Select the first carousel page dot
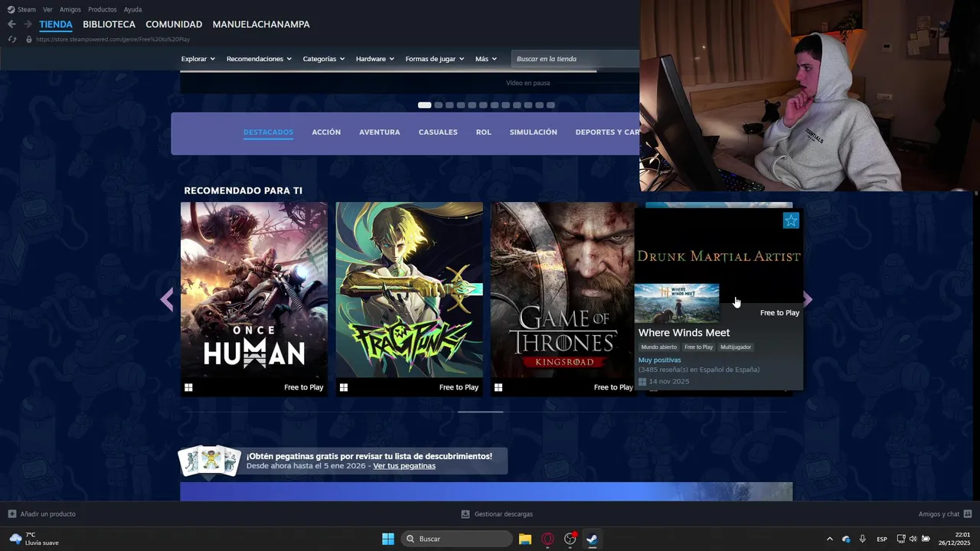This screenshot has width=980, height=551. click(x=425, y=105)
